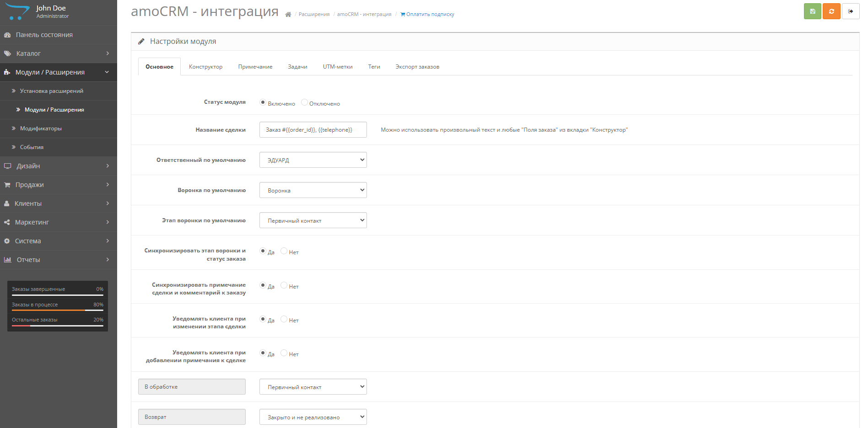Select Нет for notifying client on stage change
This screenshot has width=868, height=428.
tap(284, 319)
